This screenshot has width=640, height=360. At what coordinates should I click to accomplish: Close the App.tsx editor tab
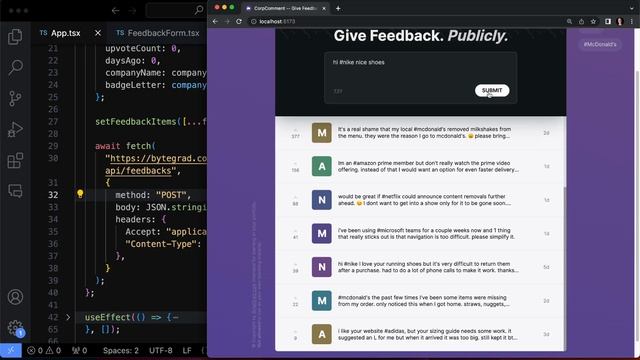coord(98,33)
